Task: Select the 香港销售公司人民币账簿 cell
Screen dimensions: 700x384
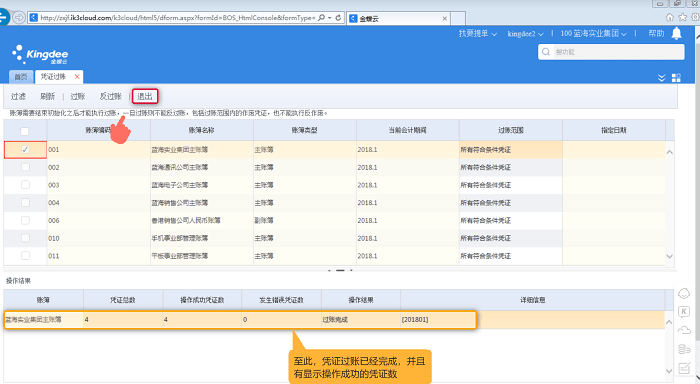Action: [x=201, y=220]
